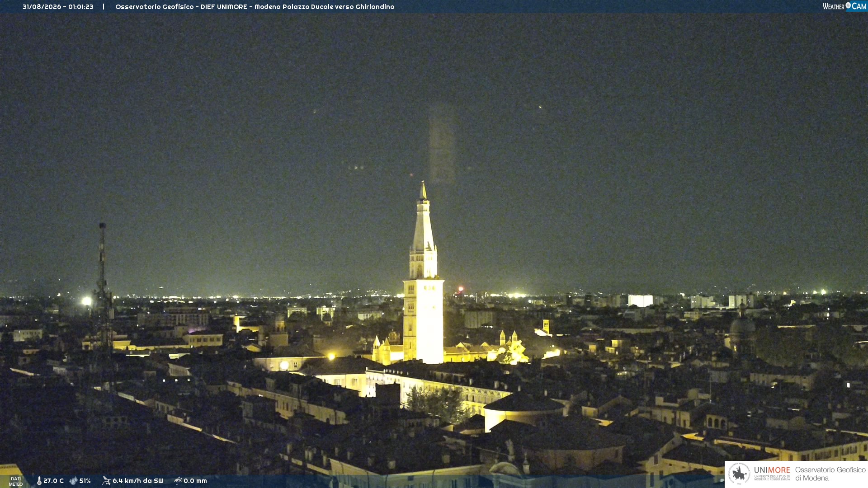Click the thermometer temperature icon
The image size is (868, 488).
[x=39, y=481]
